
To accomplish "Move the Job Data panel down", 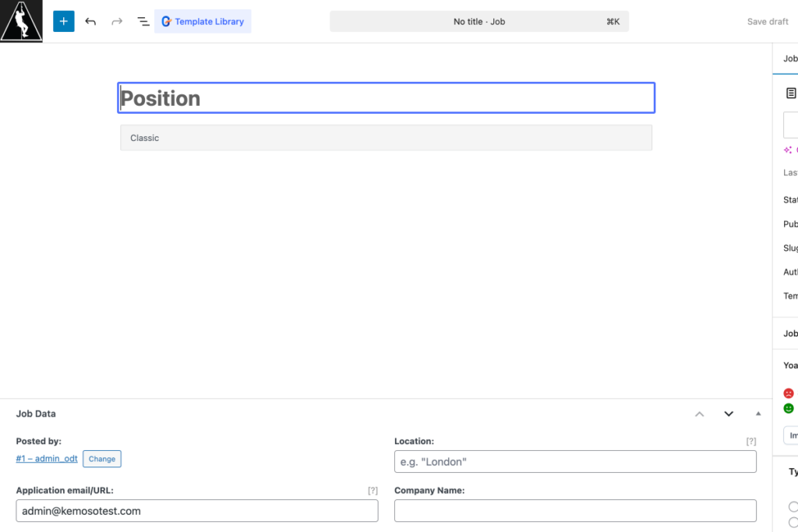I will pos(729,414).
